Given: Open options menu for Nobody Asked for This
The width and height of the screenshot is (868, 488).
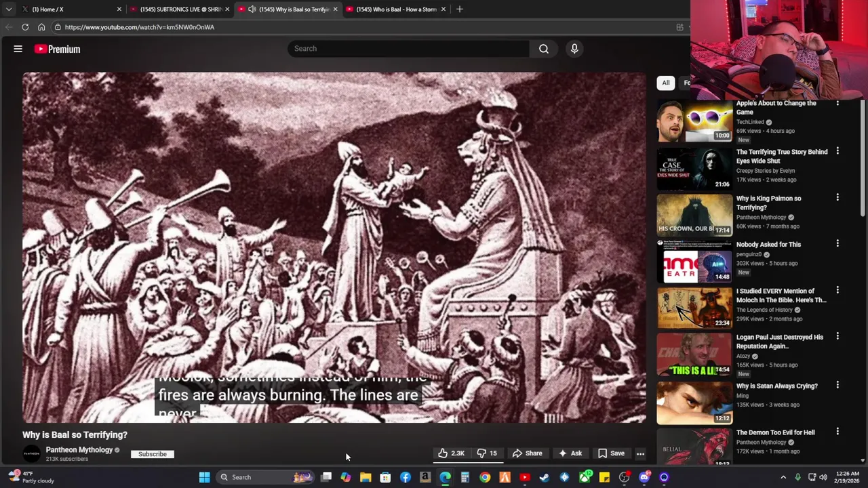Looking at the screenshot, I should coord(837,243).
